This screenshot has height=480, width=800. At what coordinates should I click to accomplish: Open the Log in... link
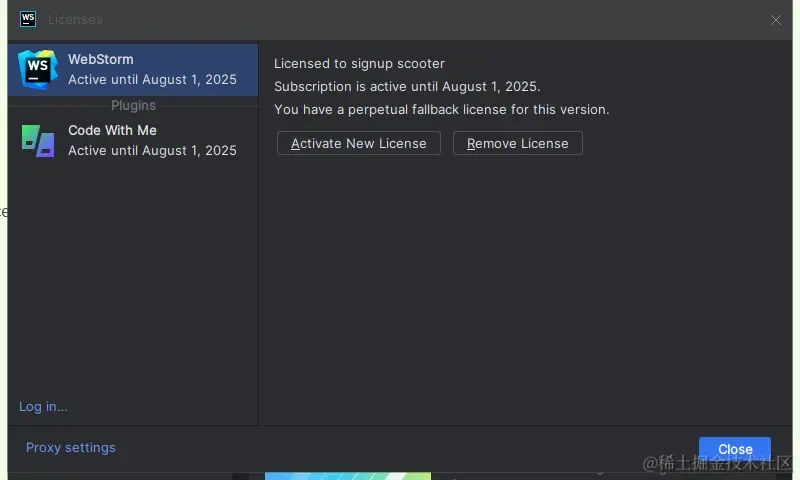[43, 407]
